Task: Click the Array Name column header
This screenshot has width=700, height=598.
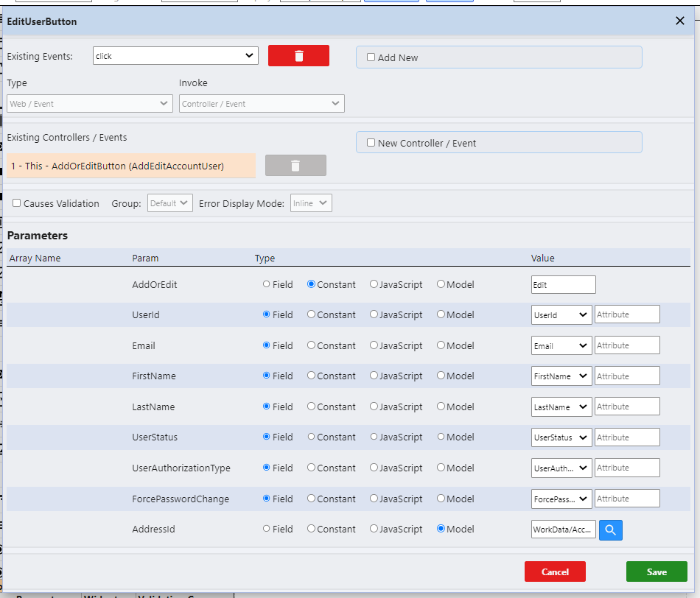Action: point(35,258)
